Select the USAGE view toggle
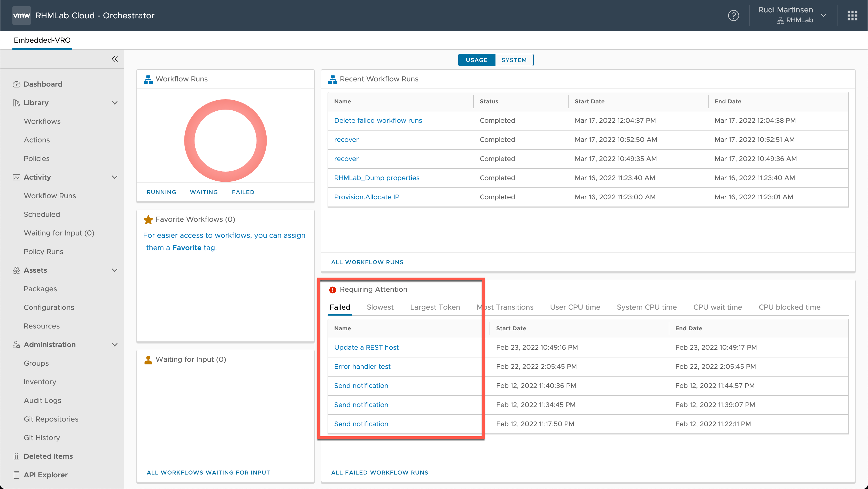868x489 pixels. (476, 60)
